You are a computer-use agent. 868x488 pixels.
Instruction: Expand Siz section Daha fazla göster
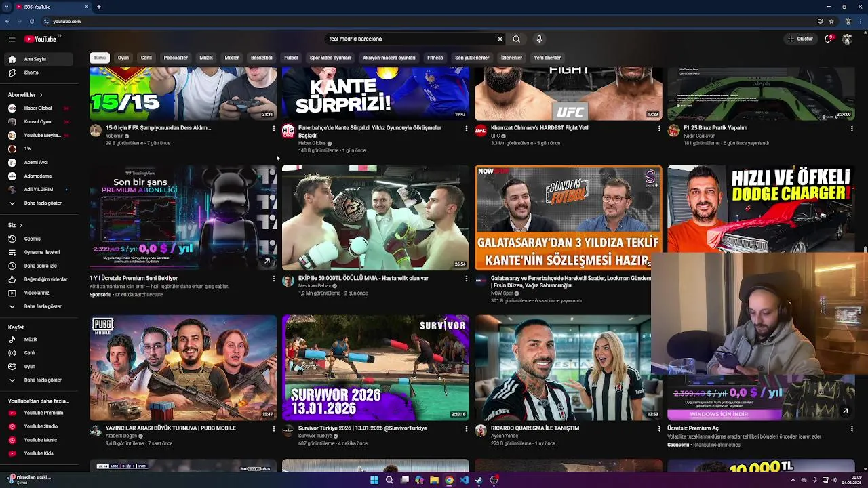(x=37, y=306)
